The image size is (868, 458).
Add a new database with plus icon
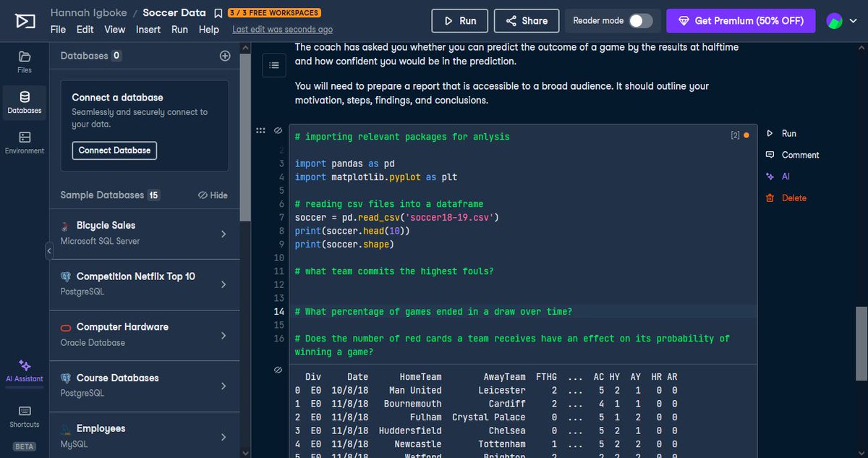coord(225,56)
